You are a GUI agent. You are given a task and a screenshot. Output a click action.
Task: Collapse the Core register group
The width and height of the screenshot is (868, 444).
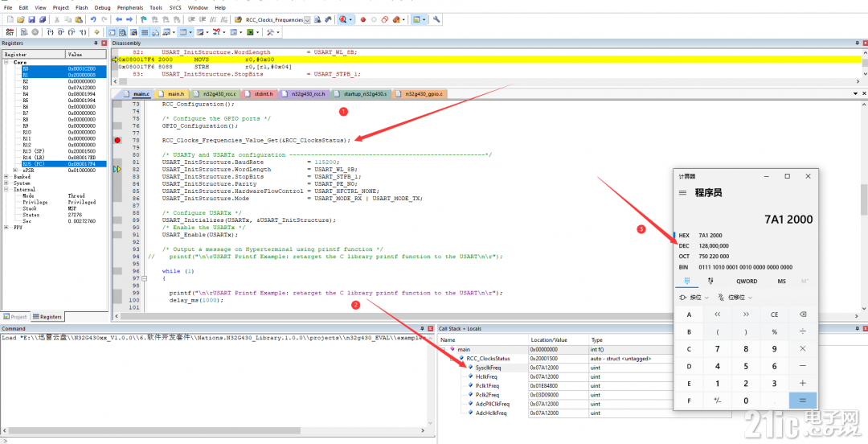(x=6, y=62)
